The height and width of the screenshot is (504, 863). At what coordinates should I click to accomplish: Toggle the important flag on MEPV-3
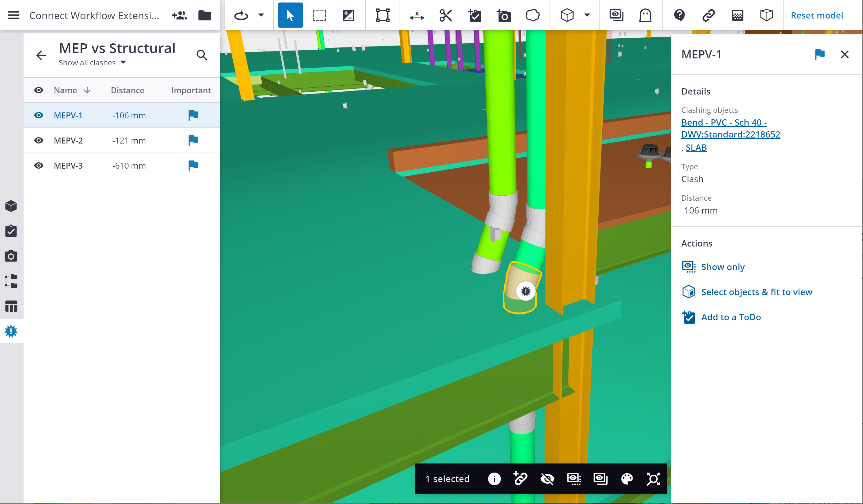pyautogui.click(x=193, y=165)
